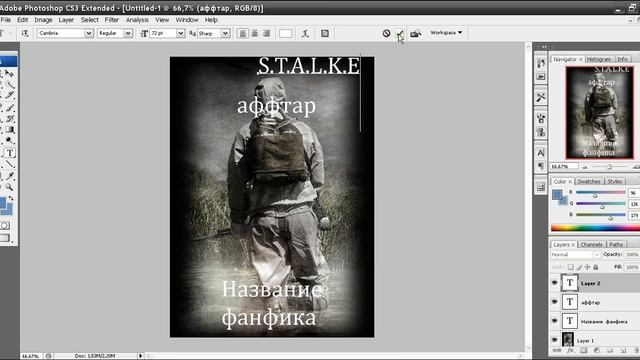The width and height of the screenshot is (640, 360).
Task: Select the Move tool arrow
Action: [x=9, y=74]
